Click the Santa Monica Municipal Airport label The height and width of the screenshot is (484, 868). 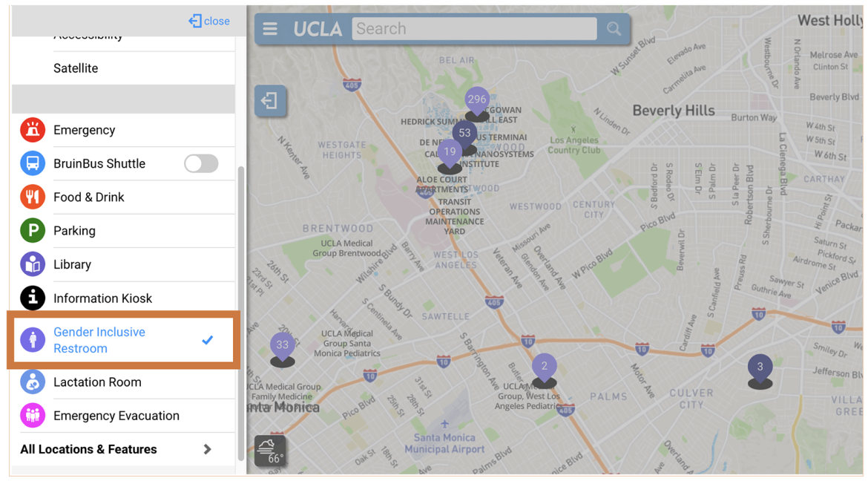click(x=444, y=443)
